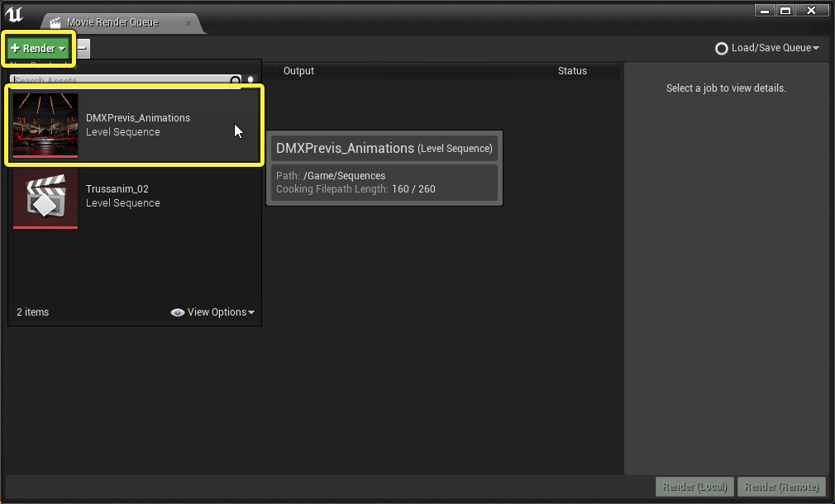This screenshot has width=835, height=504.
Task: Click the small filter dot beside the search bar
Action: tap(250, 78)
